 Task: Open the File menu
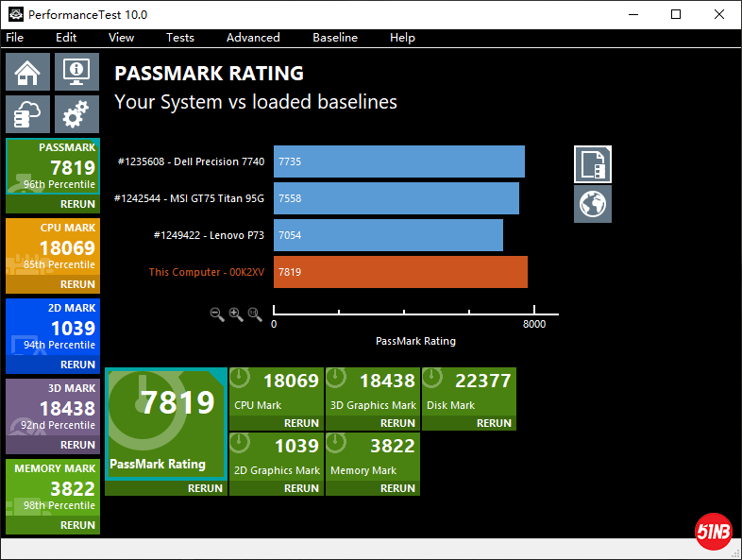[x=15, y=38]
